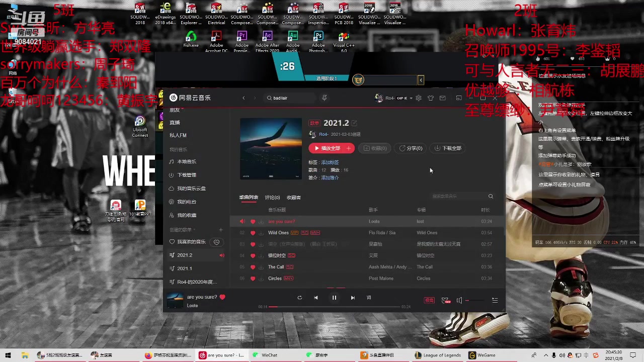Unlike 错位时空 heart toggle

253,255
